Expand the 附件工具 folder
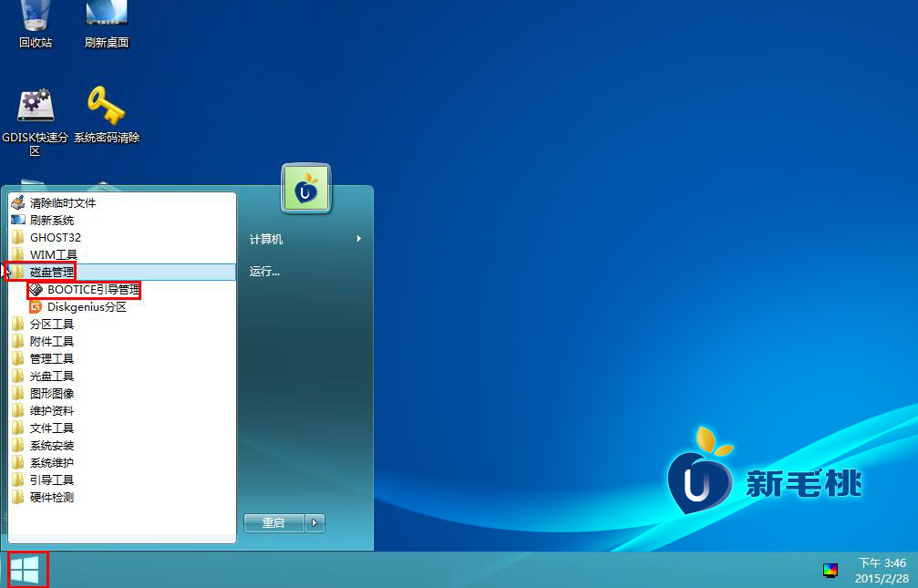Viewport: 918px width, 588px height. point(122,342)
